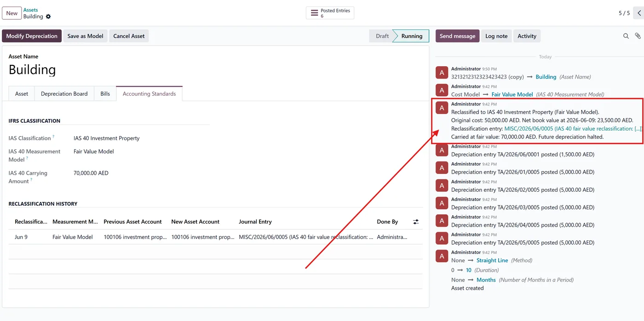
Task: Search chatter messages with magnifier icon
Action: 626,36
